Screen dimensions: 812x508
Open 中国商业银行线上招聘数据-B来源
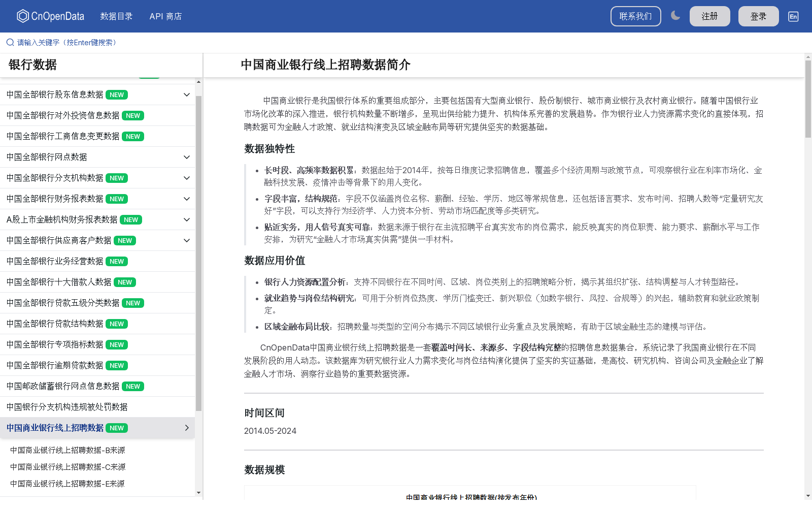(x=67, y=450)
